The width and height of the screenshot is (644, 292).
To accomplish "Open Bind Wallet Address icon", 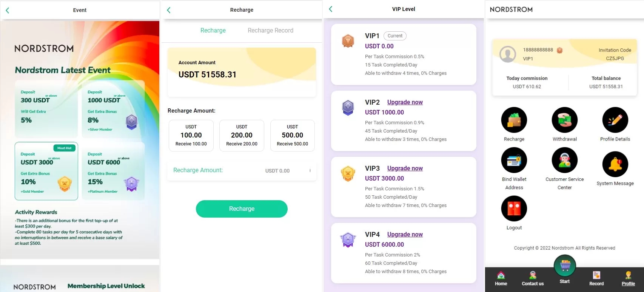I will point(514,160).
